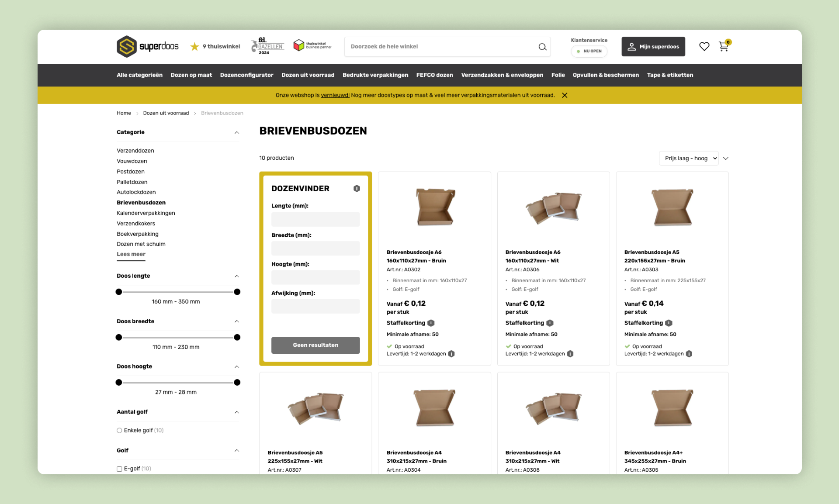Open the A6 Wit box product image
This screenshot has width=839, height=504.
(553, 208)
